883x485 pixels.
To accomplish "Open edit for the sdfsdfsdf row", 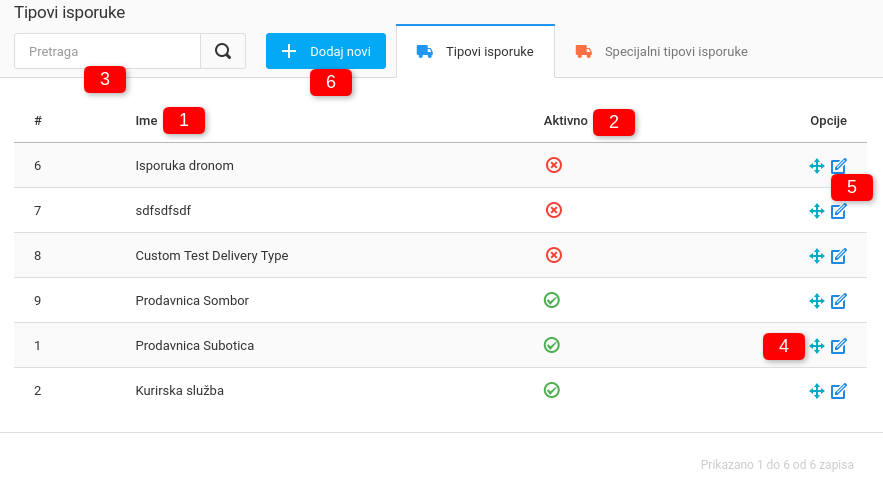I will pyautogui.click(x=839, y=211).
